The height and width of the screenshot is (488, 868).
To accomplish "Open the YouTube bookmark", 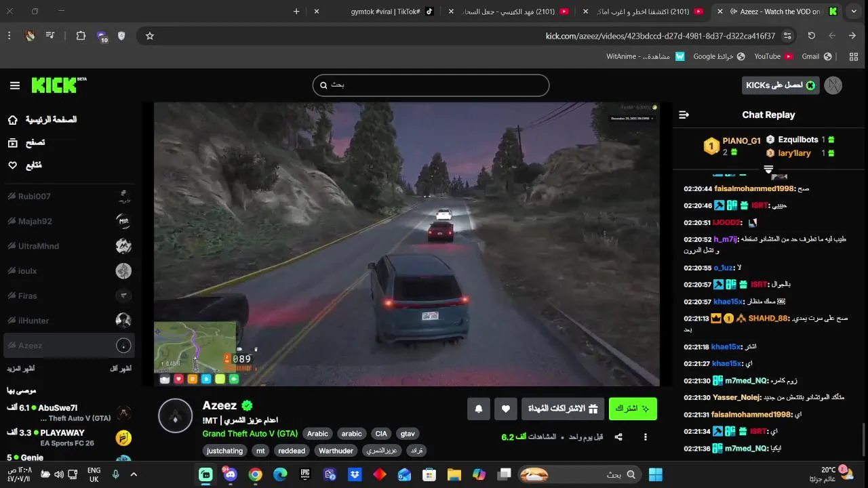I will [773, 56].
